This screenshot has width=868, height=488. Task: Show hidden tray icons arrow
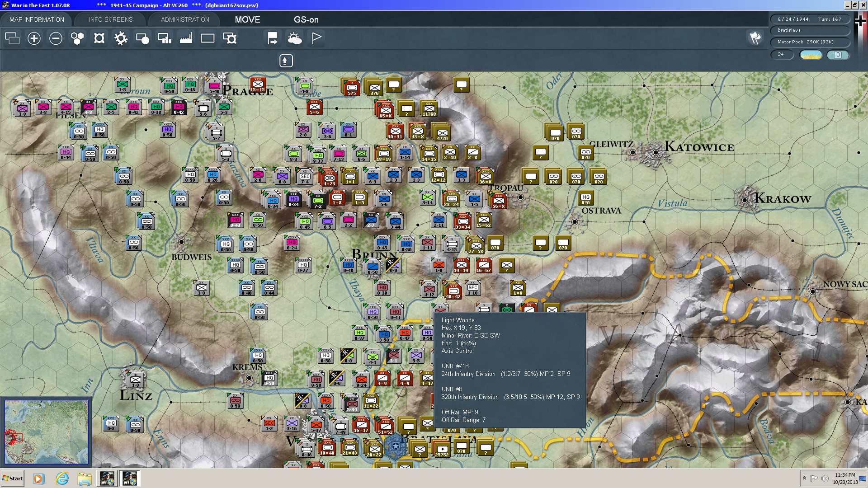click(x=804, y=479)
